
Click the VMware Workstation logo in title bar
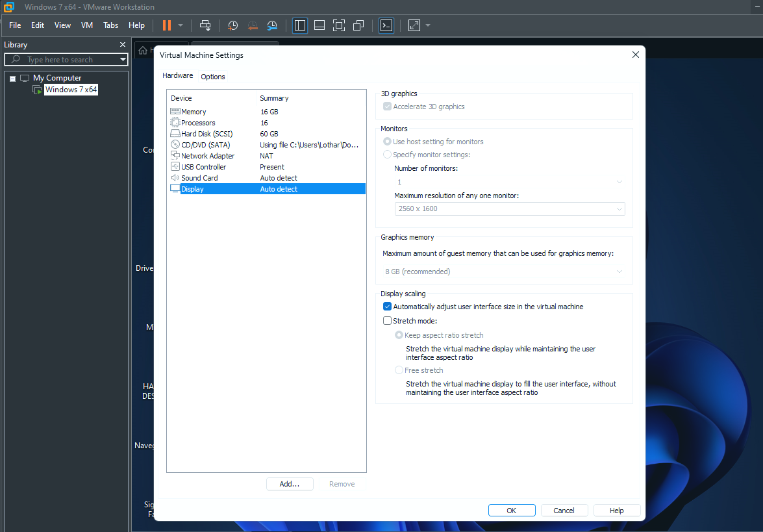pos(8,6)
